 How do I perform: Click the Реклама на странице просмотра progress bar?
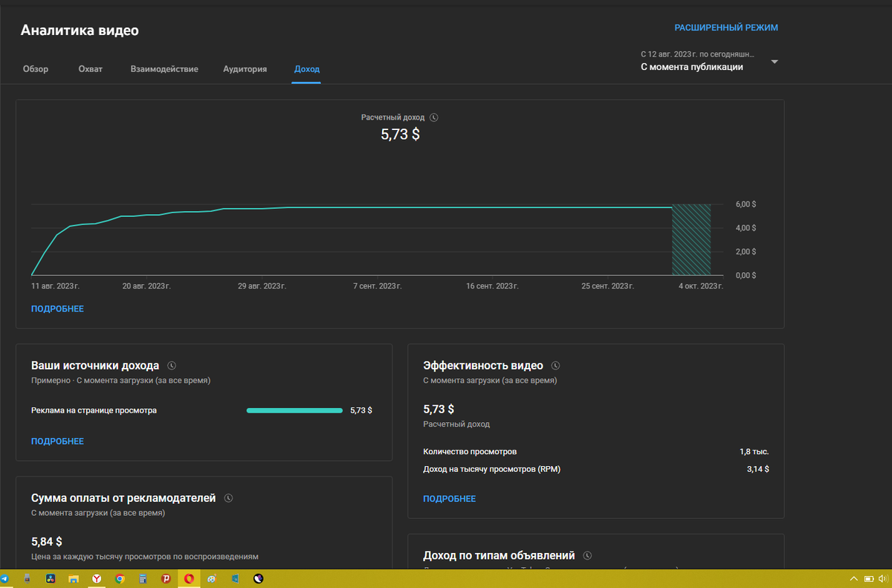pos(294,410)
